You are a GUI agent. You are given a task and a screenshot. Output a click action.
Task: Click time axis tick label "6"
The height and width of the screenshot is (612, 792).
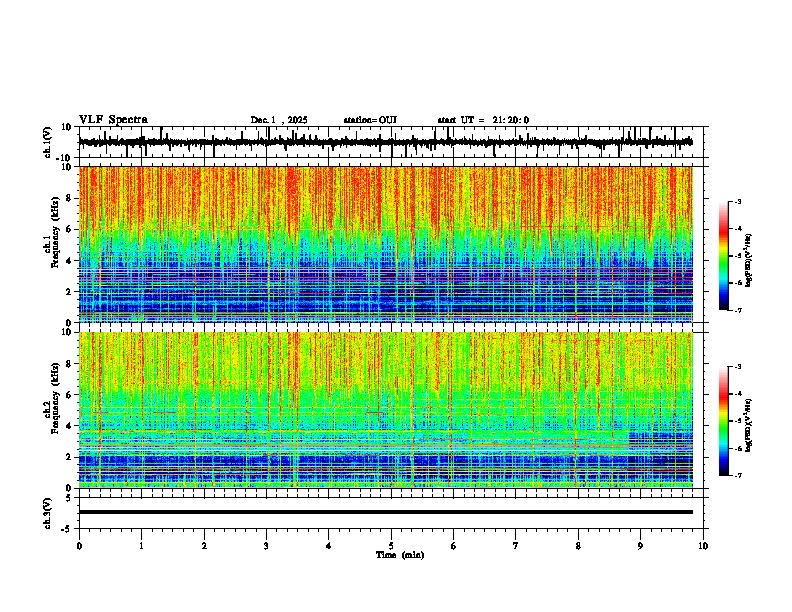pos(454,546)
